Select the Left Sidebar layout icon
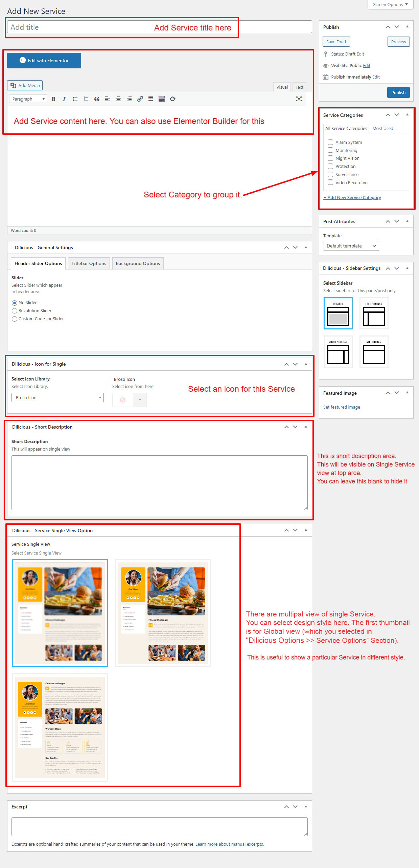 click(x=374, y=313)
